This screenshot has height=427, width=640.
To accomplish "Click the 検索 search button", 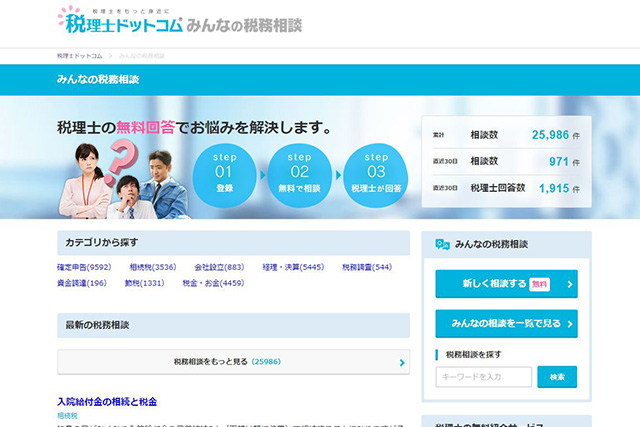I will coord(557,377).
